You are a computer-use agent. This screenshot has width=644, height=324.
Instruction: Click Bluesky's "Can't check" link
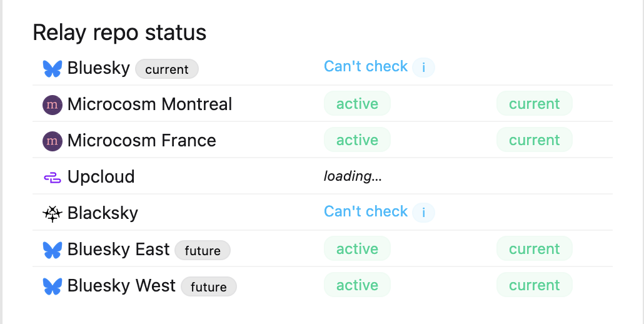coord(366,67)
